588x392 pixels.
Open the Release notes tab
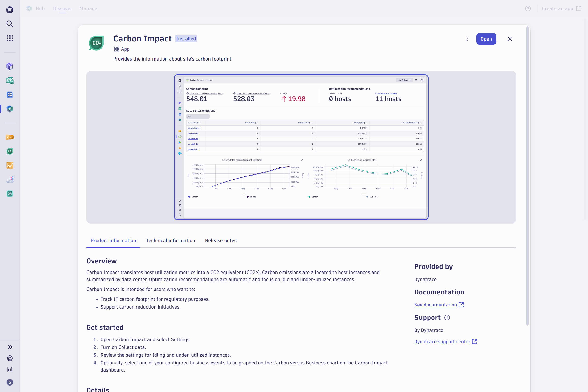tap(220, 240)
